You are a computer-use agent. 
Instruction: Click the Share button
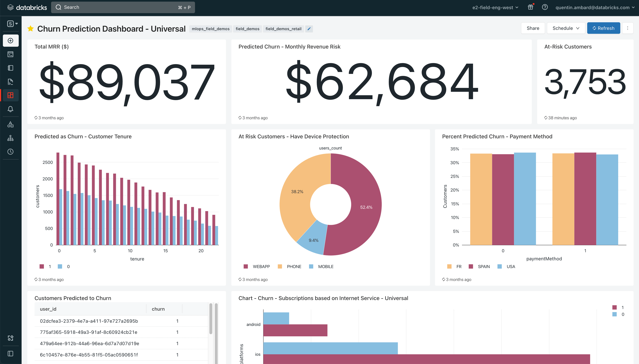point(533,28)
